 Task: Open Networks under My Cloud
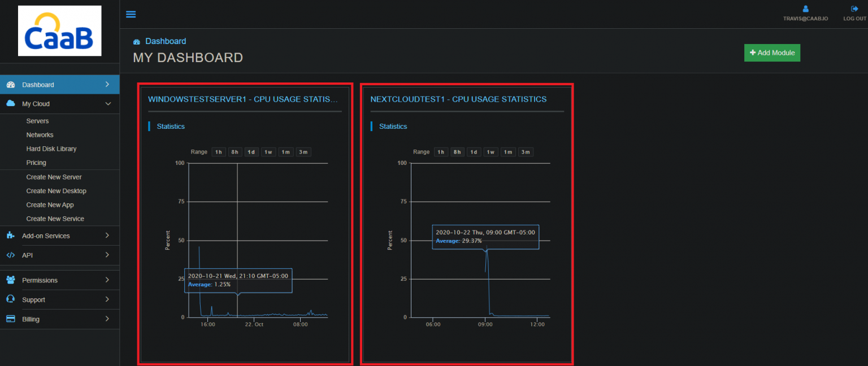tap(40, 135)
